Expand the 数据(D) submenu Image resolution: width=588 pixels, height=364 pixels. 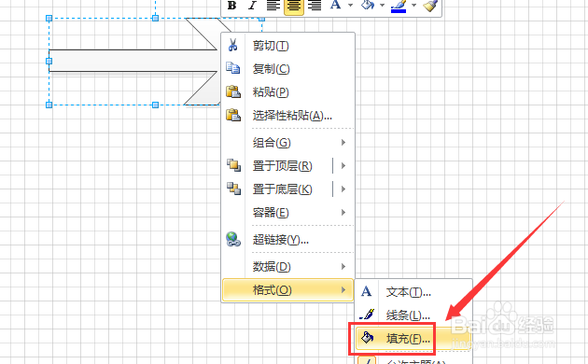(287, 267)
